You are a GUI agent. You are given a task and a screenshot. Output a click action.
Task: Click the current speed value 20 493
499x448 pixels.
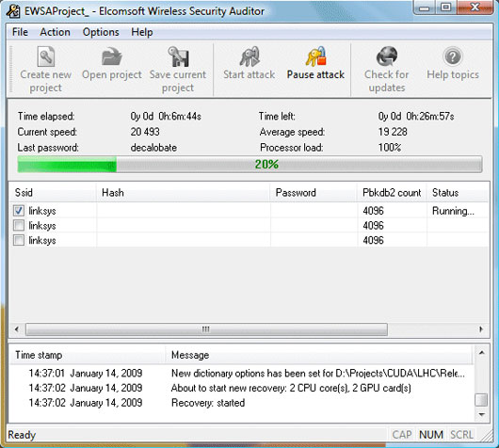145,132
